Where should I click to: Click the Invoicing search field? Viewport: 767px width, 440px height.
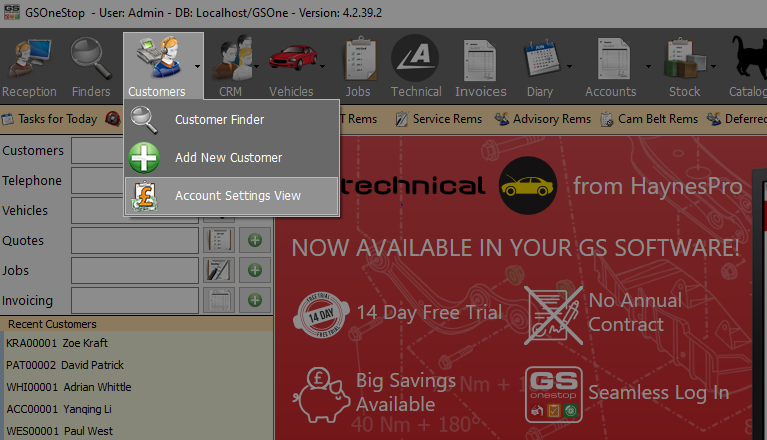pyautogui.click(x=135, y=300)
